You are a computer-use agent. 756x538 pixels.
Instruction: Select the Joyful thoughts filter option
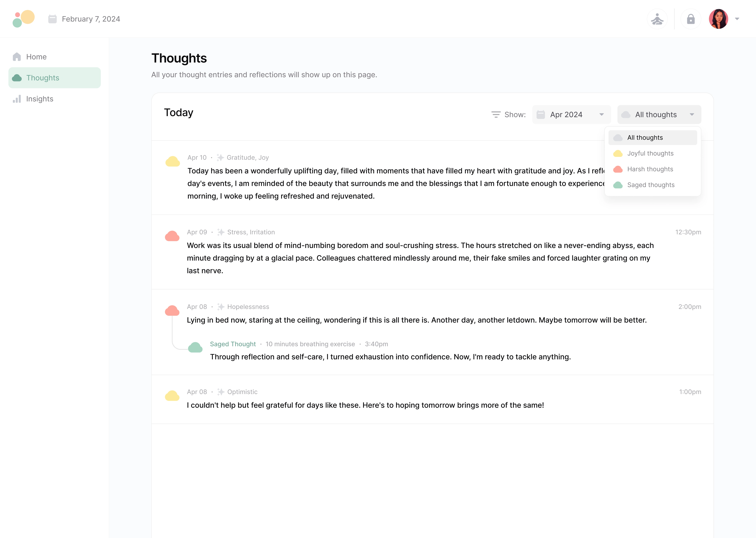(650, 153)
